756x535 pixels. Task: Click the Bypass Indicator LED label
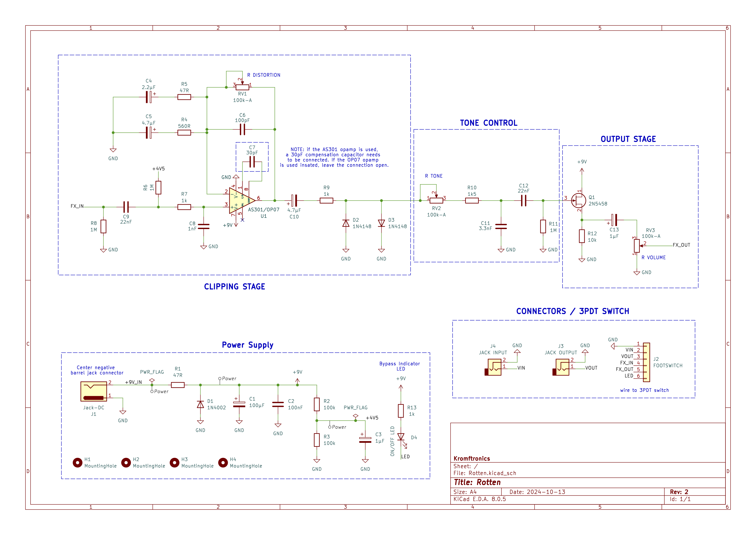point(400,366)
